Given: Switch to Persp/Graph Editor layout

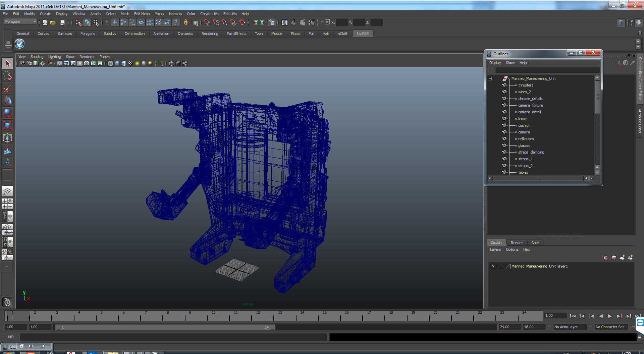Looking at the screenshot, I should pos(7,229).
